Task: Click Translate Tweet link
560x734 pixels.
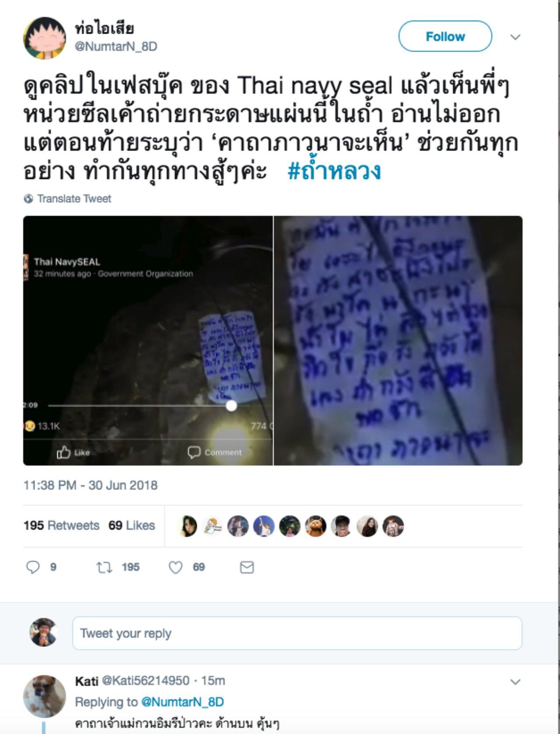Action: point(74,199)
